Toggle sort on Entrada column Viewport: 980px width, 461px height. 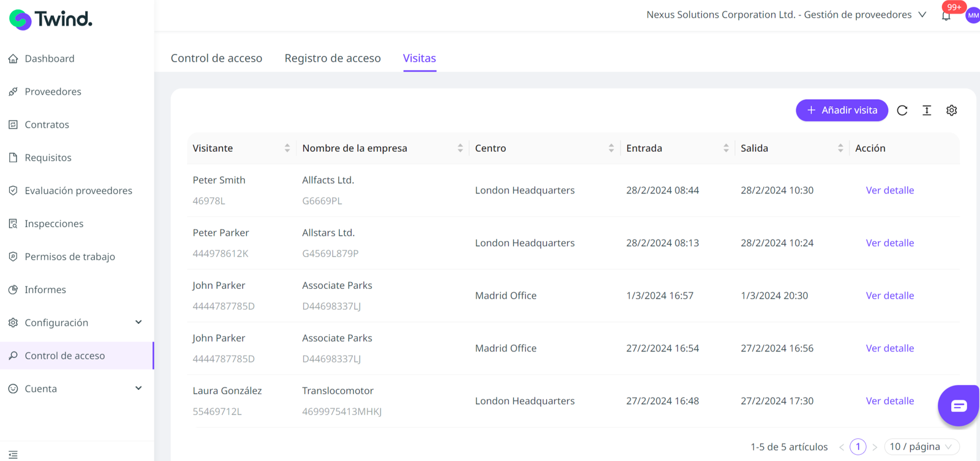pos(726,148)
